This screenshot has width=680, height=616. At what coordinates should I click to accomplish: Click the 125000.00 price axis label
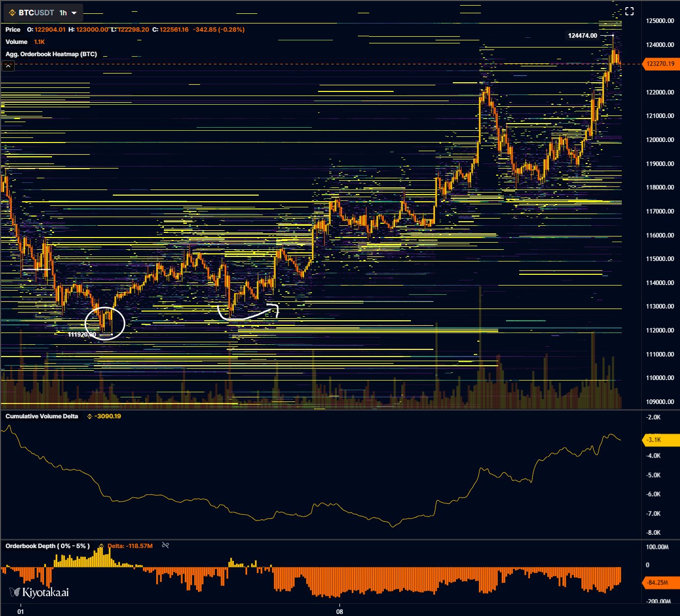click(x=660, y=21)
